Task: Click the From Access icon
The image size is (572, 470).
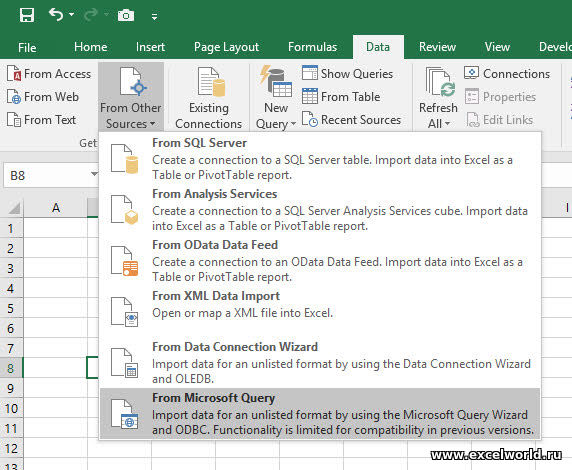Action: point(14,73)
